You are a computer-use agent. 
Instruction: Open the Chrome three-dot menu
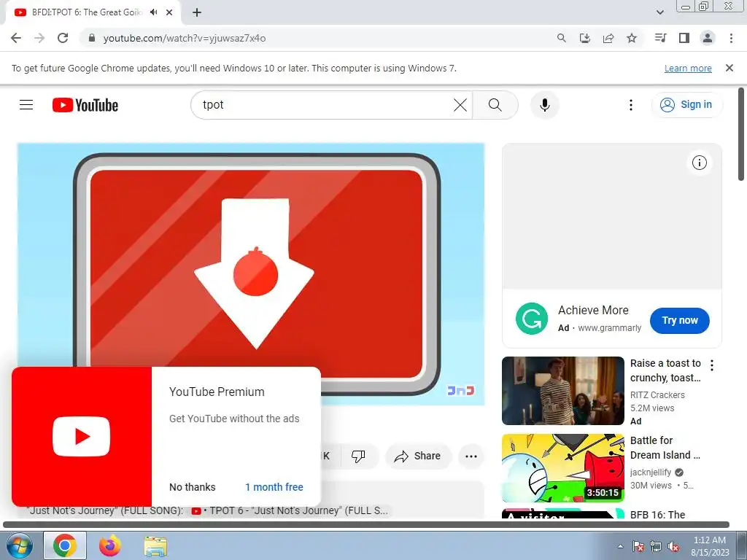click(731, 38)
